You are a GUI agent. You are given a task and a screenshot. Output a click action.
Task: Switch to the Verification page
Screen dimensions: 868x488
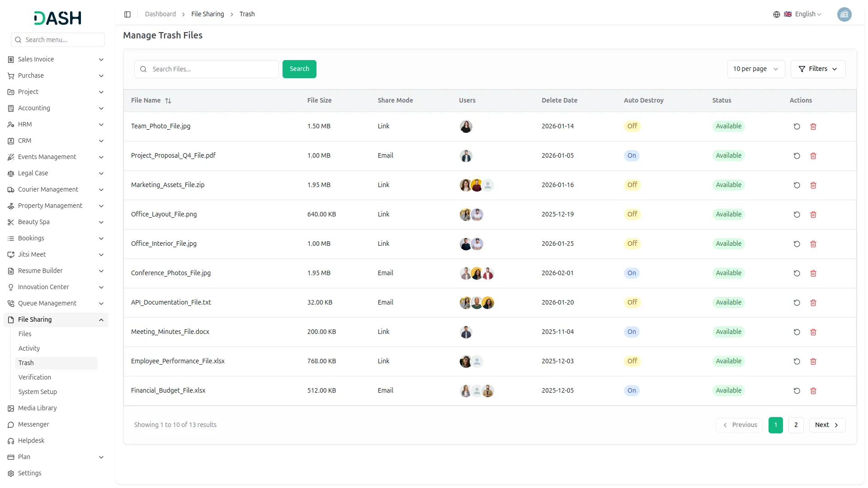click(x=34, y=377)
